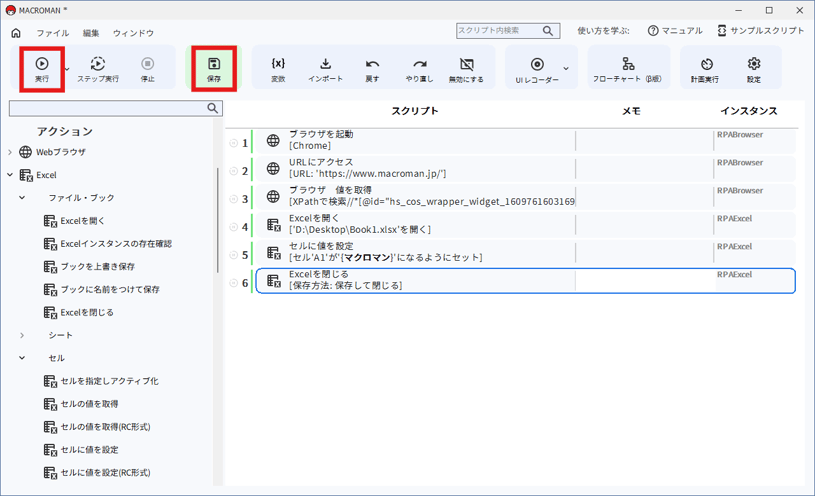Image resolution: width=815 pixels, height=496 pixels.
Task: Open the マニュアル link
Action: 675,31
